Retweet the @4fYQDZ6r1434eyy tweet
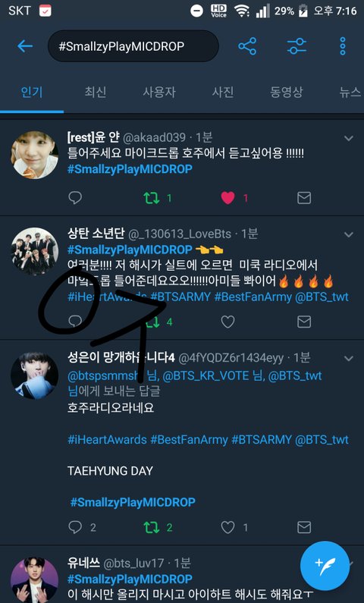This screenshot has width=364, height=603. pos(151,527)
